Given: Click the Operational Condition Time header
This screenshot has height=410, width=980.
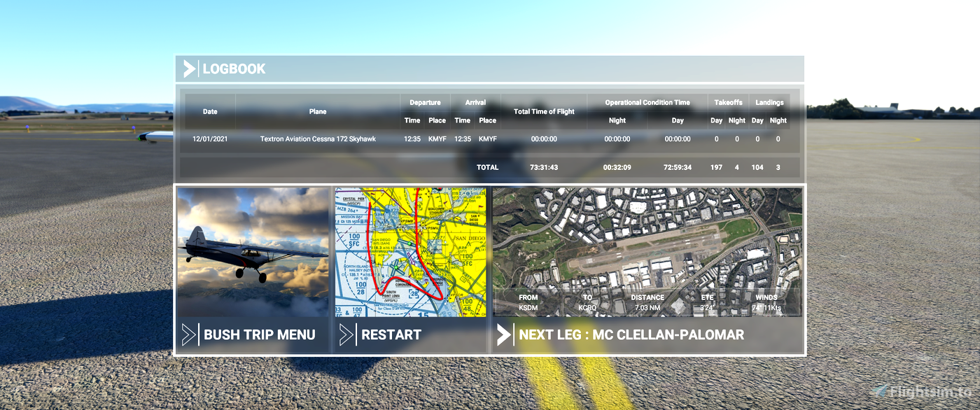Looking at the screenshot, I should point(647,103).
